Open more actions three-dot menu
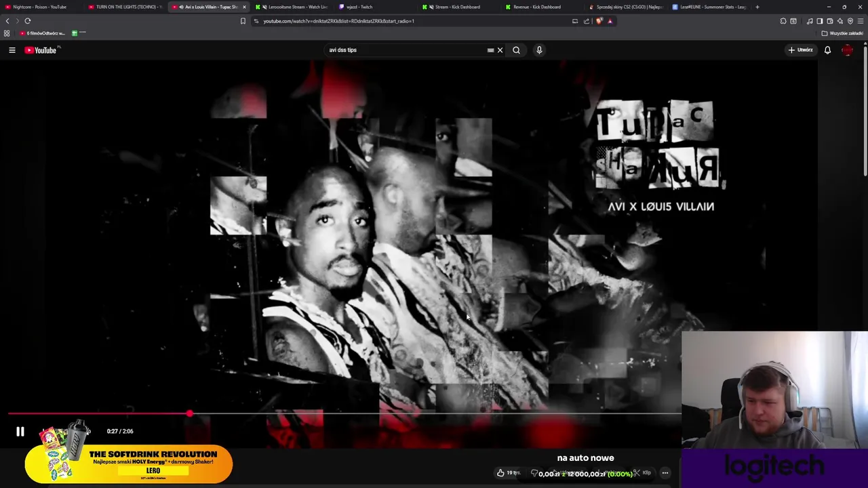 coord(665,473)
